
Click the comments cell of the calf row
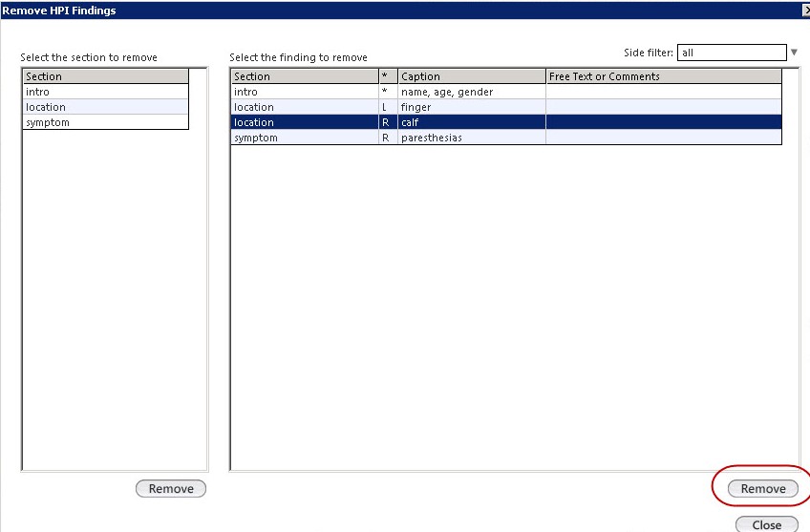coord(664,122)
